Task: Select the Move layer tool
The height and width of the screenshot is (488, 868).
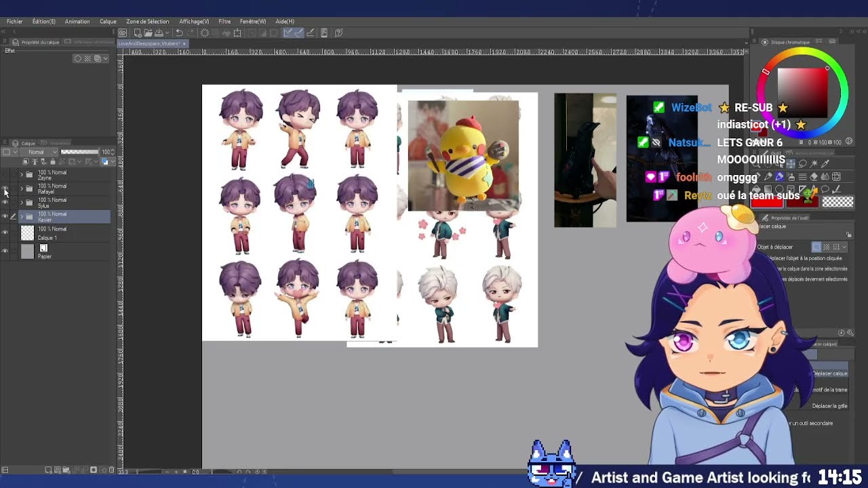Action: 791,163
